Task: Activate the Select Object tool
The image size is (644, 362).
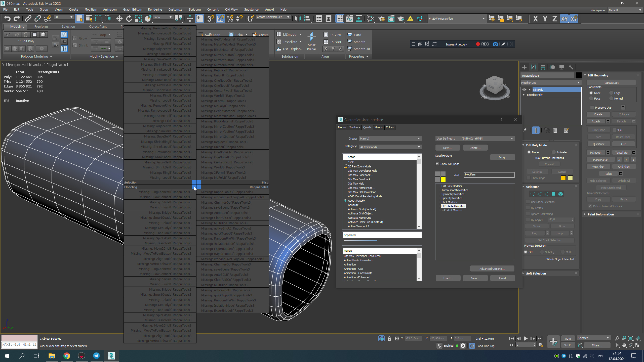Action: 79,18
